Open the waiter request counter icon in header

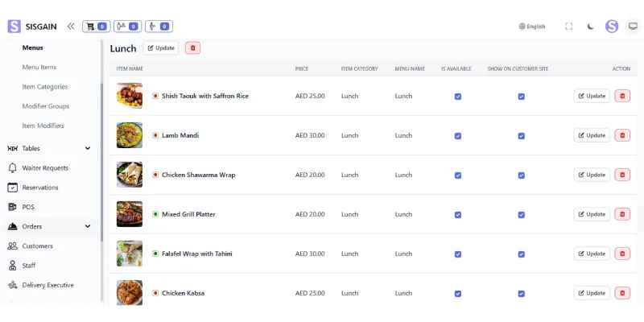(159, 27)
